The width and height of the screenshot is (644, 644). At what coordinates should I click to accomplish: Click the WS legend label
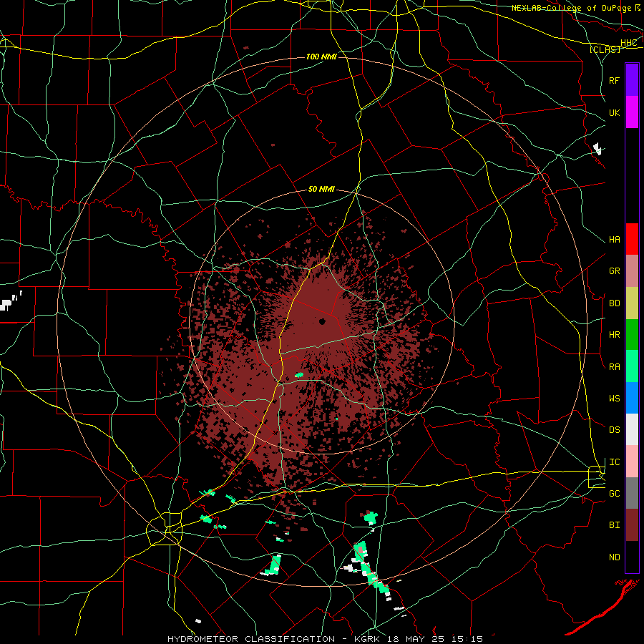tap(615, 399)
